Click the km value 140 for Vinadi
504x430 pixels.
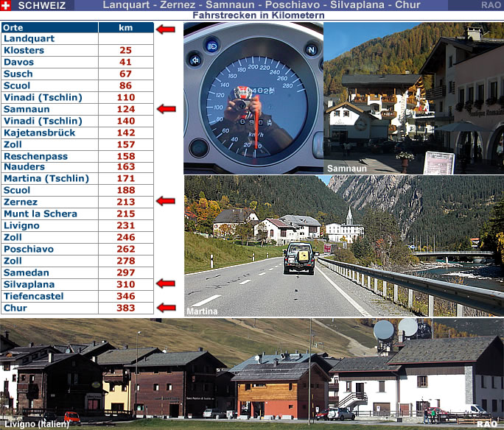click(x=126, y=121)
